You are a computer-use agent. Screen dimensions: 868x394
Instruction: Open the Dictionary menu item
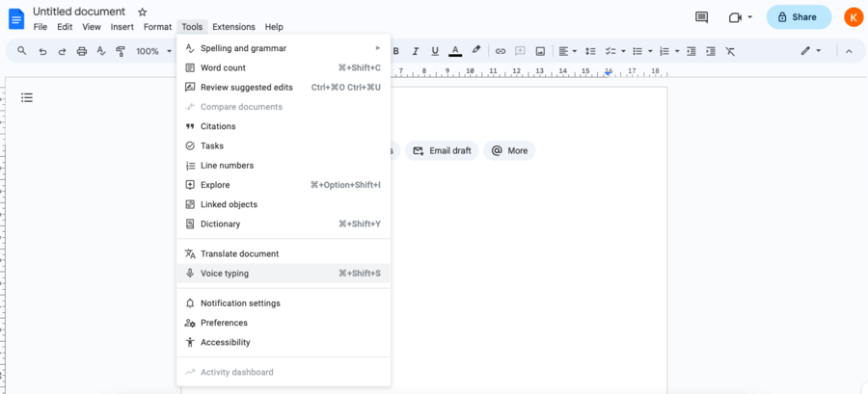pyautogui.click(x=284, y=223)
